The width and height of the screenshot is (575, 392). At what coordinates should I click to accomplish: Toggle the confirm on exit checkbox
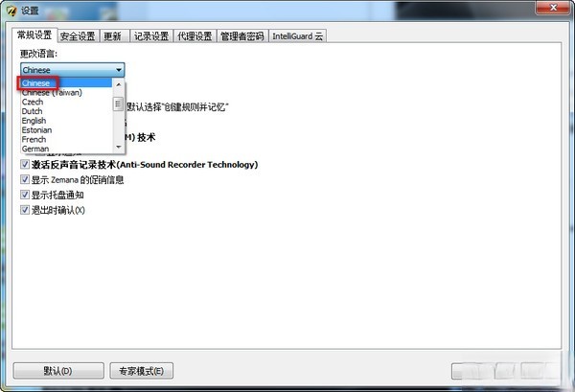tap(25, 210)
